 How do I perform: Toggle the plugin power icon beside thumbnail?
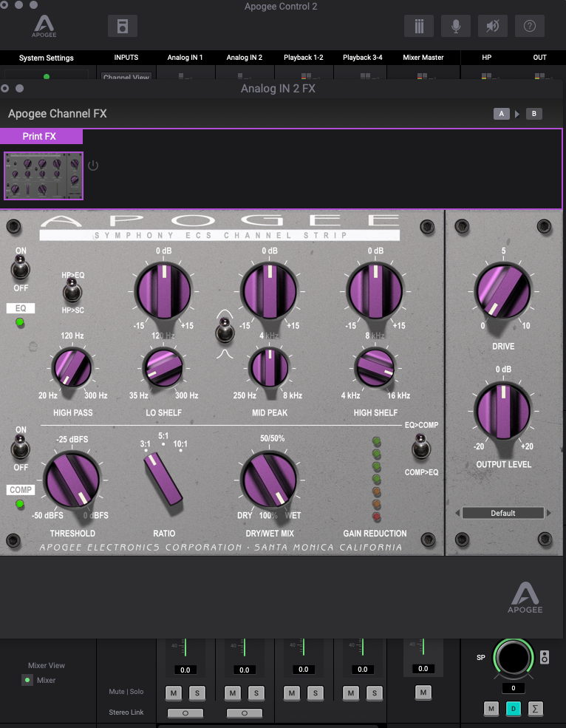pos(93,166)
